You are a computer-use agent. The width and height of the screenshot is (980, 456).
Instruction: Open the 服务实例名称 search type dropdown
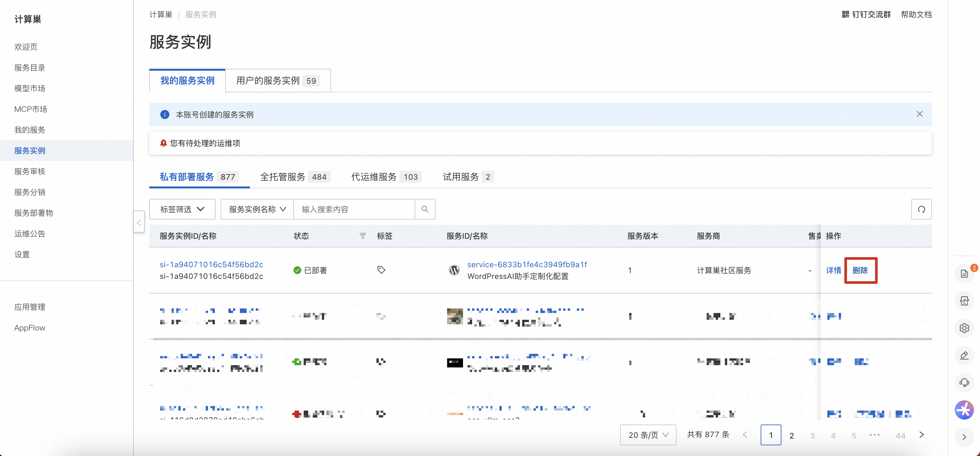click(x=257, y=209)
